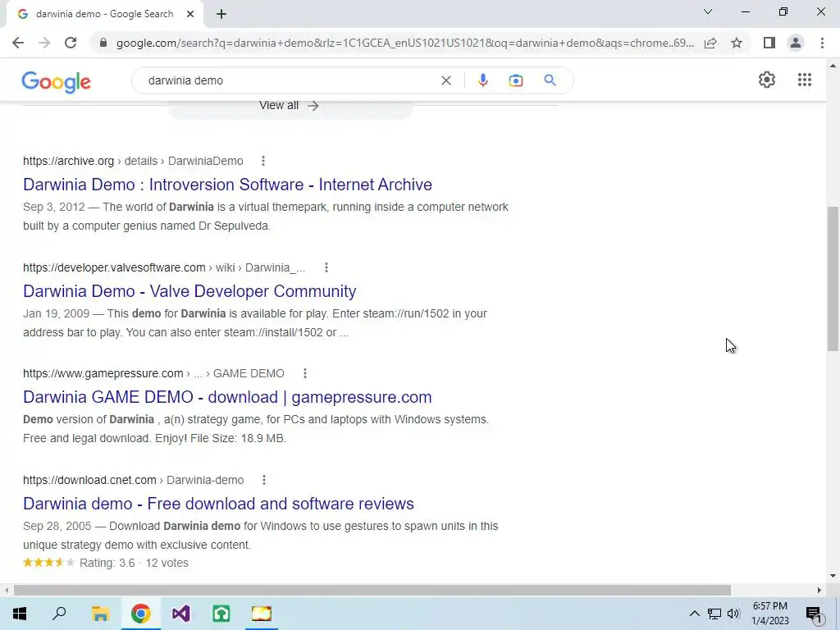Open the Windows Start menu
Viewport: 840px width, 630px height.
pyautogui.click(x=20, y=614)
